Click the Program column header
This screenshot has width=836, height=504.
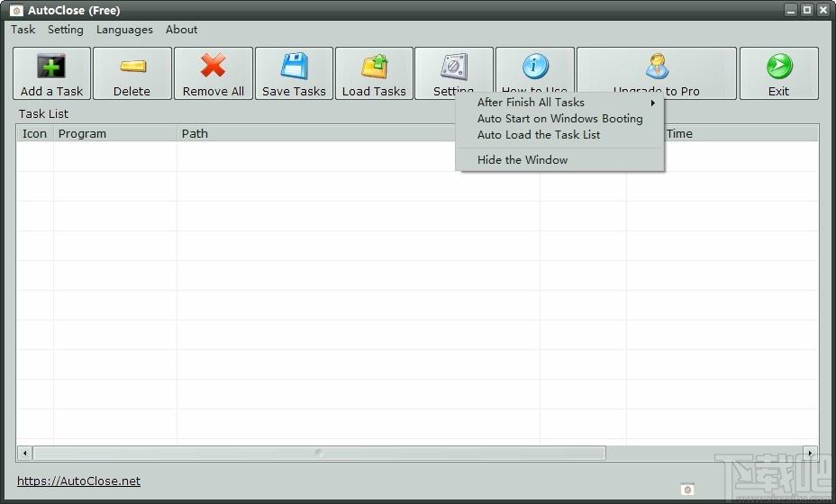tap(115, 134)
